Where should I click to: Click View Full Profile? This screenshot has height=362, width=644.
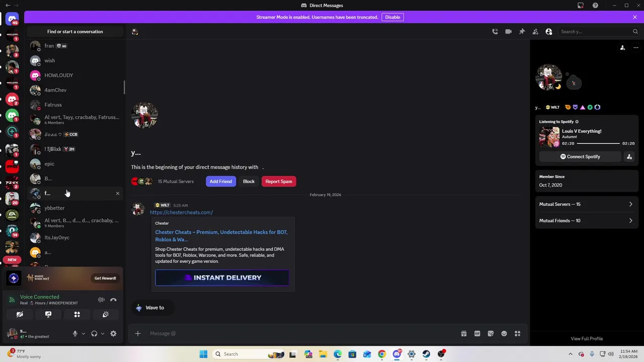pos(587,339)
